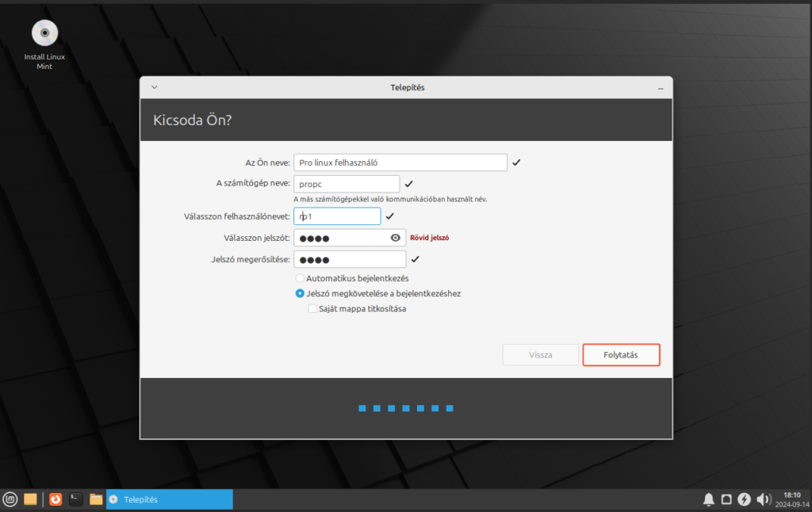Select Jelszó megkövetelése a bejelentkezéshez option
Screen dimensions: 812x512
(300, 293)
